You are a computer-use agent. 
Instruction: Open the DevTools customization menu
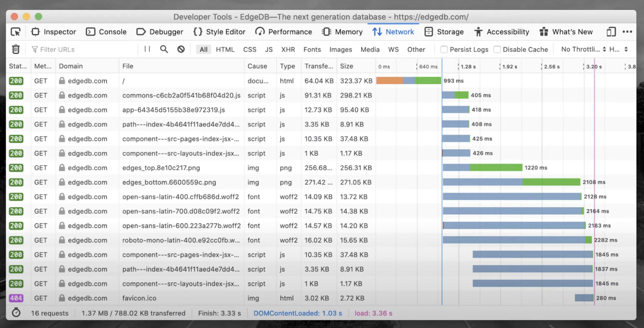coord(628,32)
